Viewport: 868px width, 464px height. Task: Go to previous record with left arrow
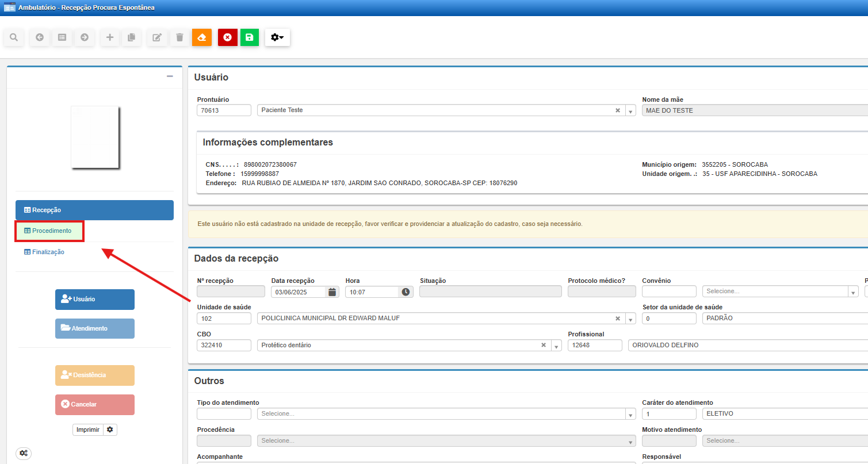40,37
